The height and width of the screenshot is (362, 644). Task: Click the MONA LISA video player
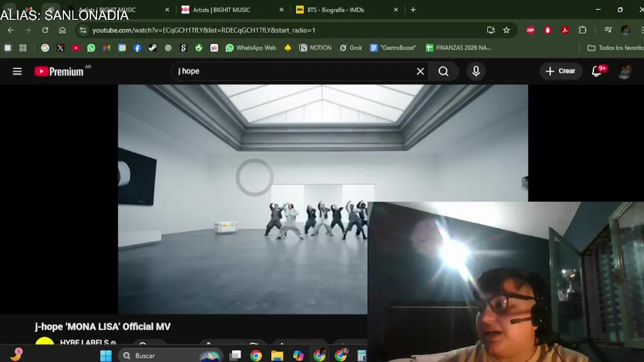pos(323,199)
